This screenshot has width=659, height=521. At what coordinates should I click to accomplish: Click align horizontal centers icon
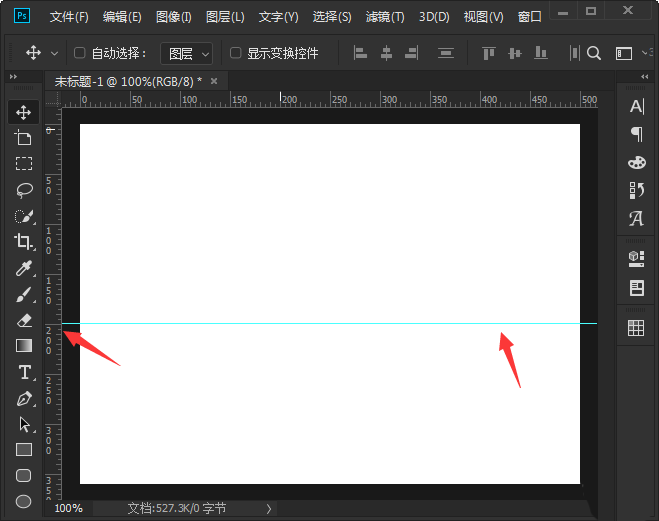point(386,53)
